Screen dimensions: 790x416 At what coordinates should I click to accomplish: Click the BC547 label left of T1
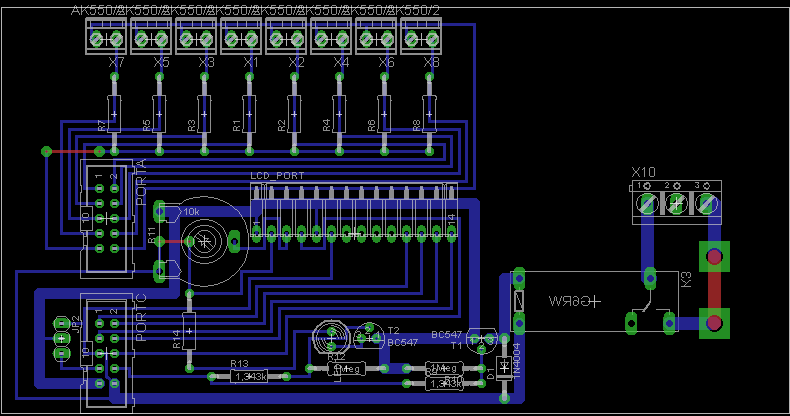pyautogui.click(x=446, y=335)
